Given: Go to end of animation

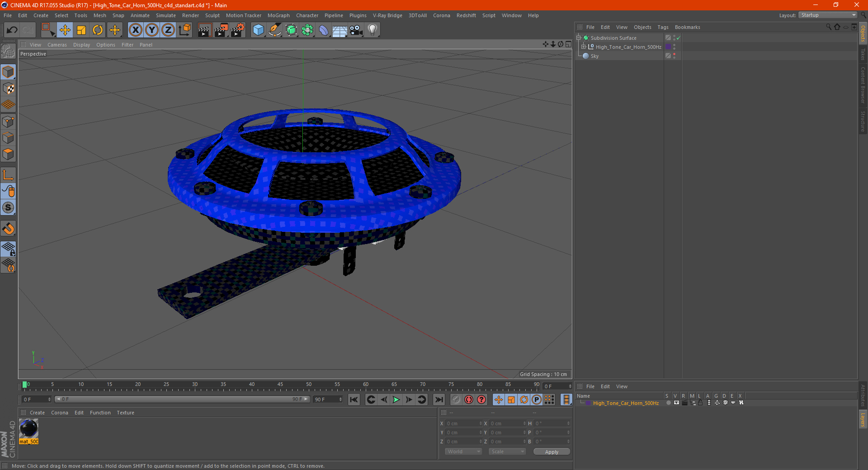Looking at the screenshot, I should tap(439, 399).
